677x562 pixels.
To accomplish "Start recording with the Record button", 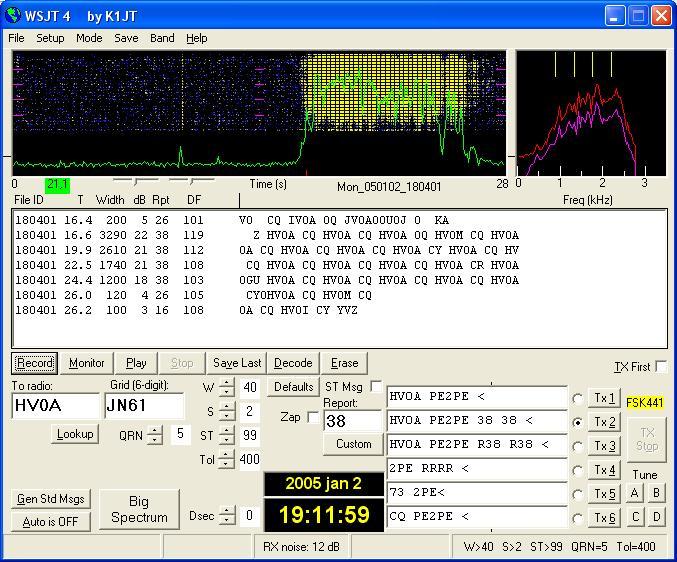I will click(x=35, y=363).
